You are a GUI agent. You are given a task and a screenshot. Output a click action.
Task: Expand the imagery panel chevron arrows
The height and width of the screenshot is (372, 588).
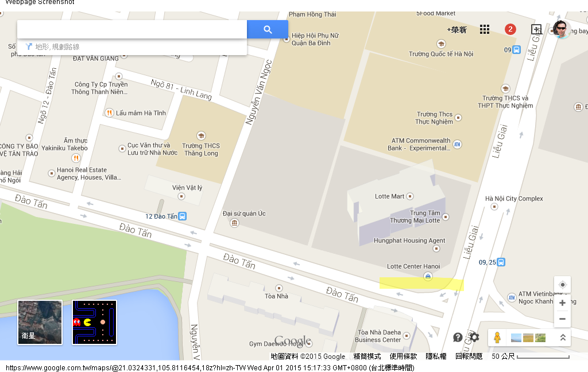563,338
